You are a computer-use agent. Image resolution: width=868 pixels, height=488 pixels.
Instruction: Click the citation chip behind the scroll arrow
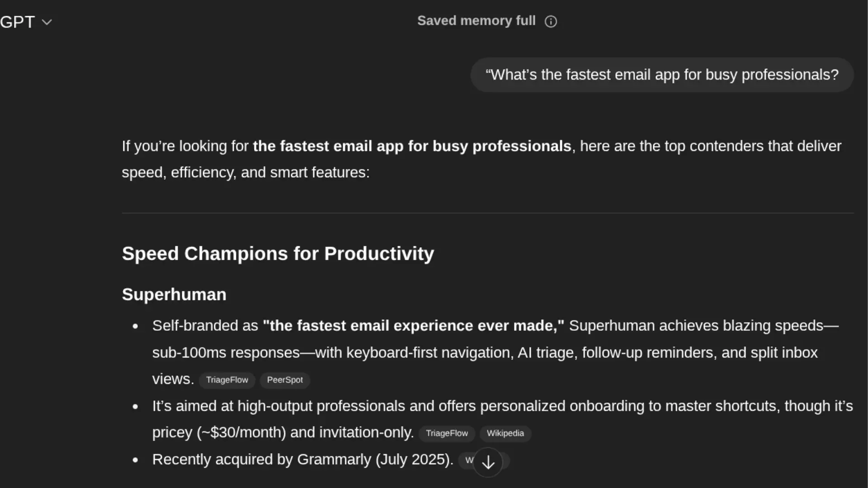470,460
